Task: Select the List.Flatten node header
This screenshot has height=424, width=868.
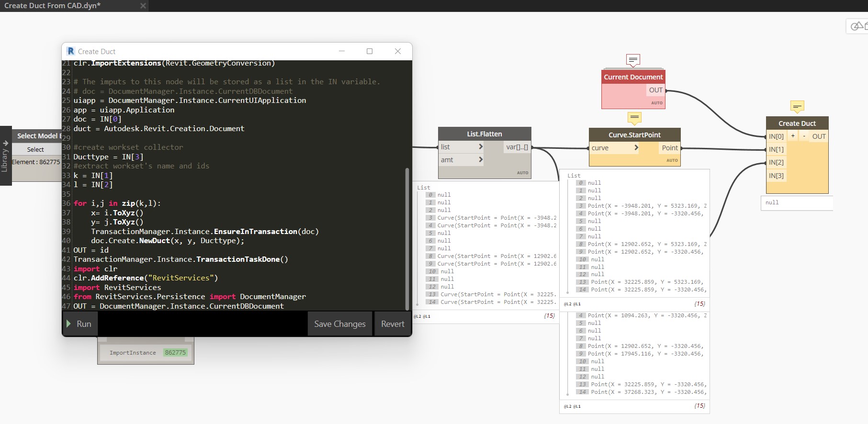Action: coord(485,134)
